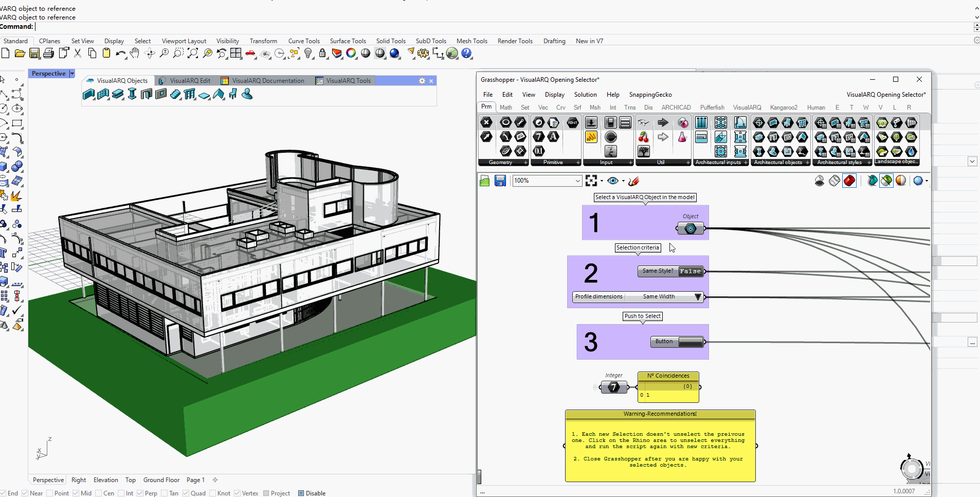The image size is (980, 497).
Task: Open the Zoom tool in Rhino's top toolbar
Action: (x=164, y=53)
